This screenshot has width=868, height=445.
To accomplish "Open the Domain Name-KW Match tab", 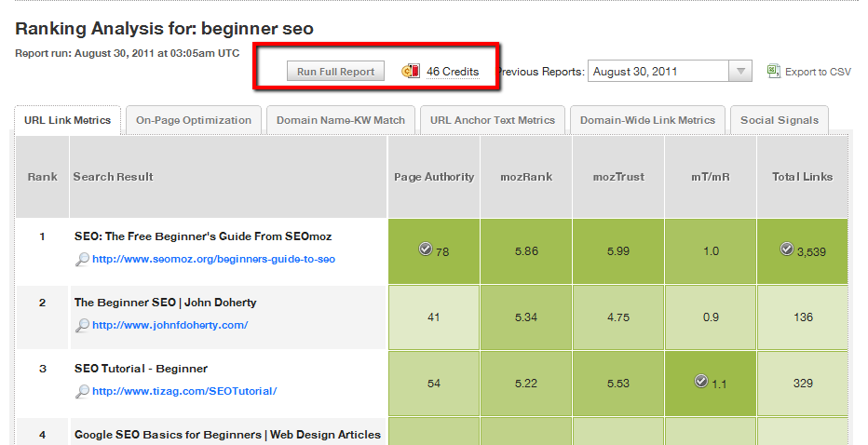I will point(341,120).
